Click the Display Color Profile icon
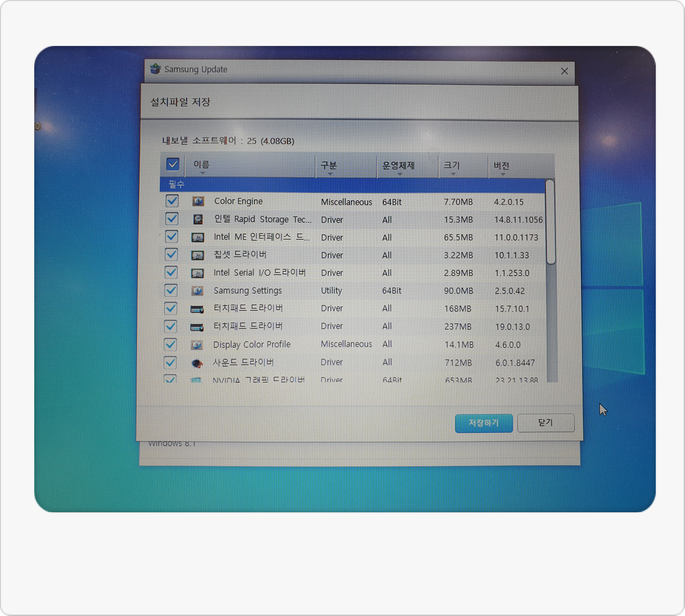 [x=197, y=345]
